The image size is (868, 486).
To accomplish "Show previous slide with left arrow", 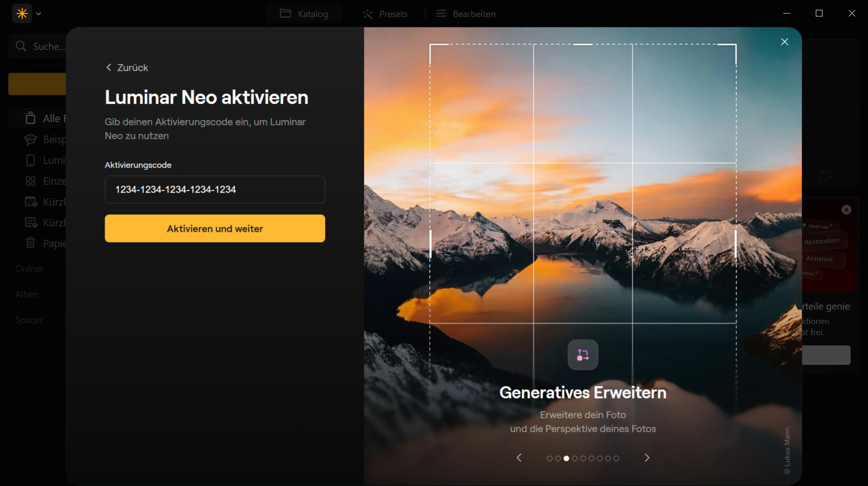I will pos(519,458).
